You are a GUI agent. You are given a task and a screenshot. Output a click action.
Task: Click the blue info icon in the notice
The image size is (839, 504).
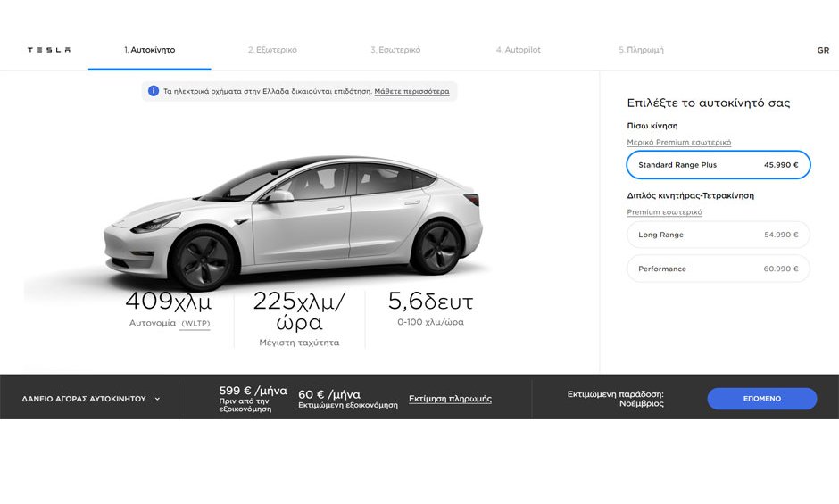(x=153, y=91)
